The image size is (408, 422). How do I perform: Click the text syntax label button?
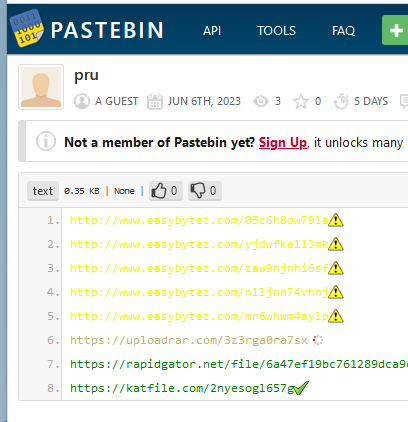(43, 191)
